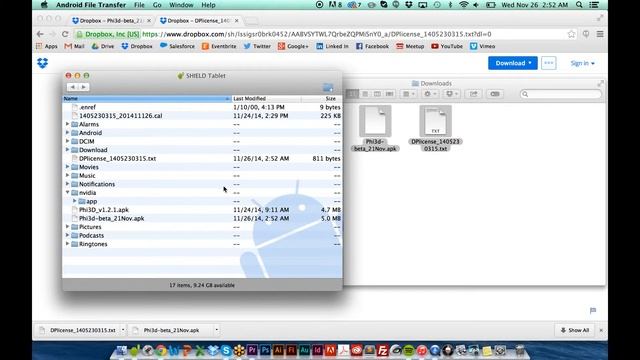Open the action gear in Downloads window
640x360 pixels.
(x=430, y=94)
